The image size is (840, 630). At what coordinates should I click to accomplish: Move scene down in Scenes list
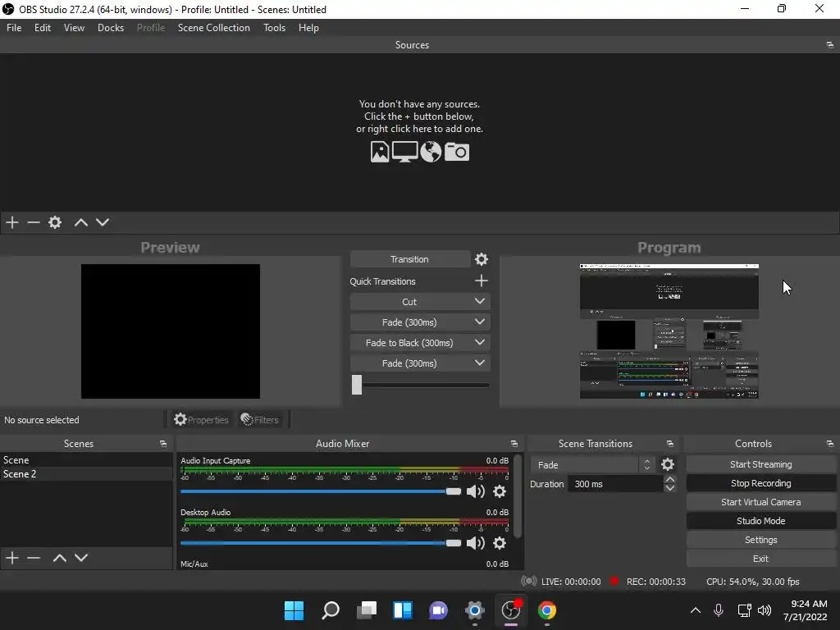tap(81, 558)
